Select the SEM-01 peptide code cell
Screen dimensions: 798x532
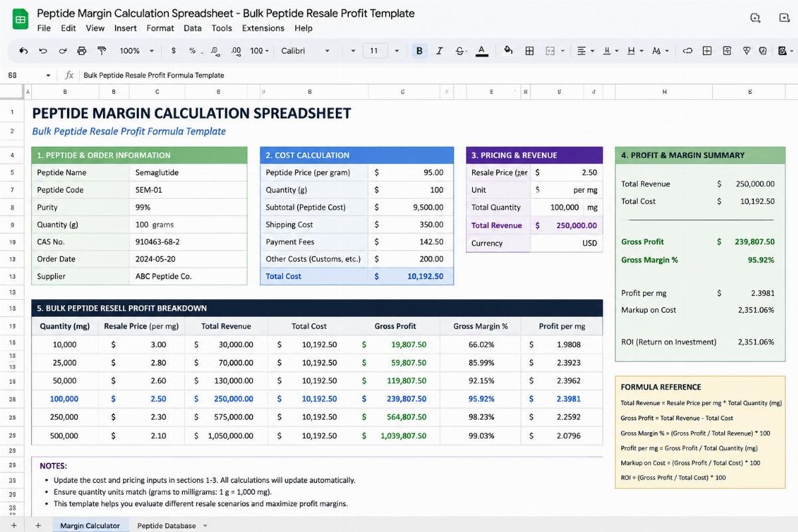(x=188, y=190)
